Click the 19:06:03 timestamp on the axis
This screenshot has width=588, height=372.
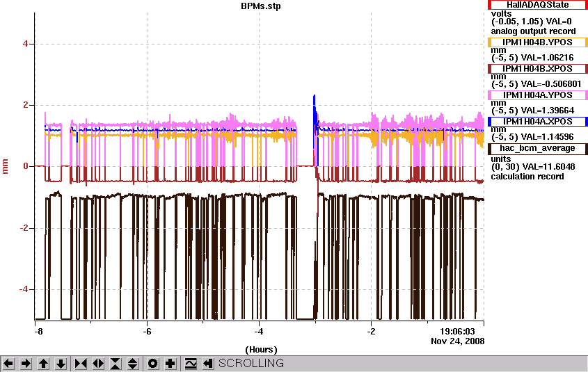click(x=457, y=332)
